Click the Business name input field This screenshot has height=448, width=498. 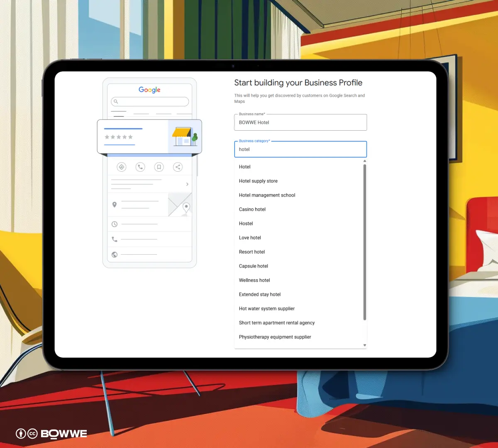[300, 122]
